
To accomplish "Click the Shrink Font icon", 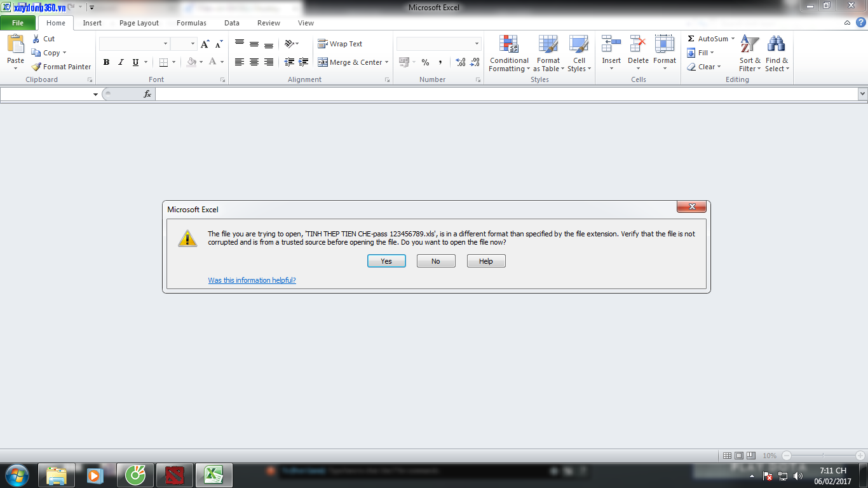I will click(x=219, y=44).
